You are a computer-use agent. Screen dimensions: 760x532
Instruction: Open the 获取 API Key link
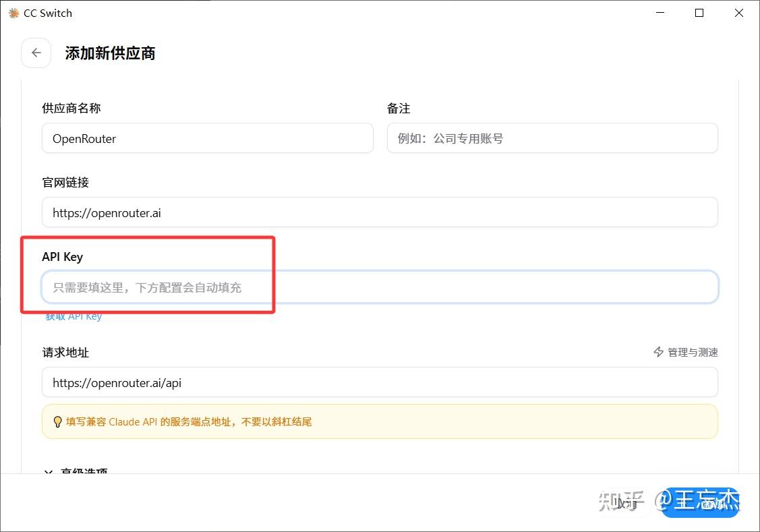74,316
